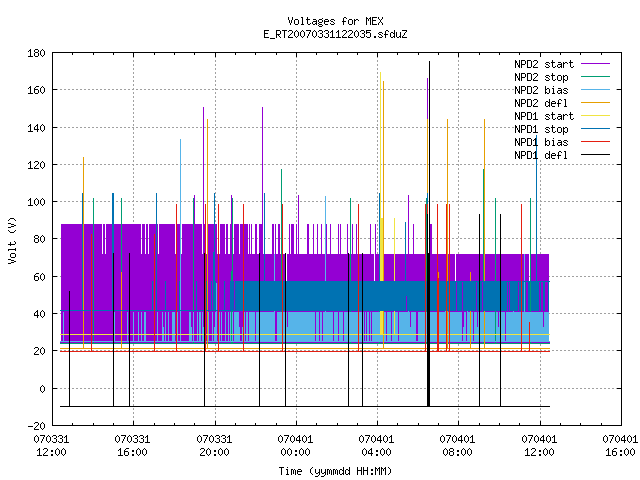Click the orange NPD2 defl legend line
Image resolution: width=640 pixels, height=480 pixels.
click(595, 103)
